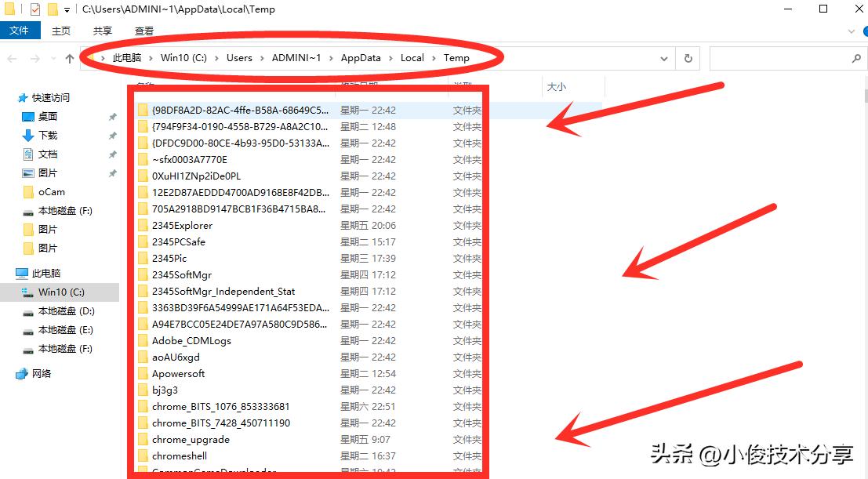This screenshot has height=479, width=868.
Task: Click the back navigation button
Action: [x=13, y=58]
